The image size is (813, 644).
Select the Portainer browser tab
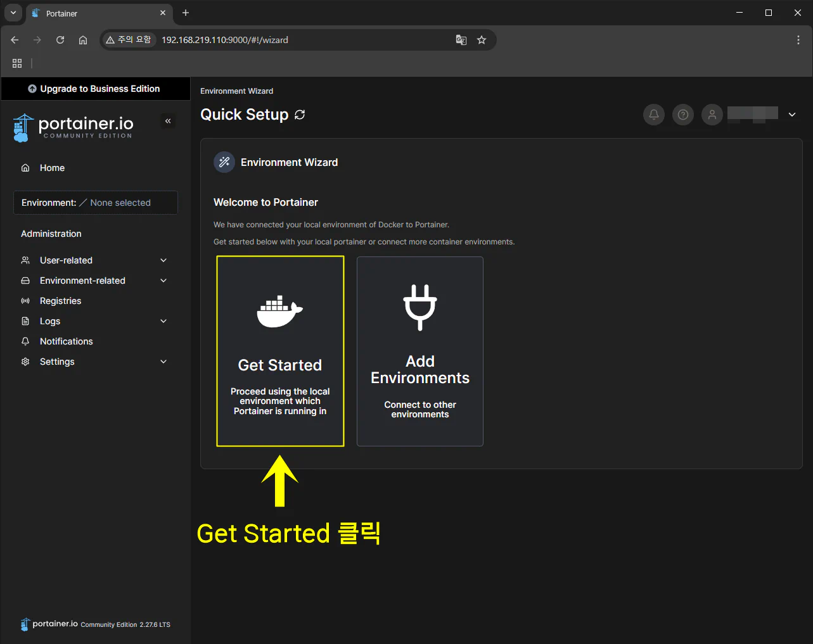click(98, 13)
